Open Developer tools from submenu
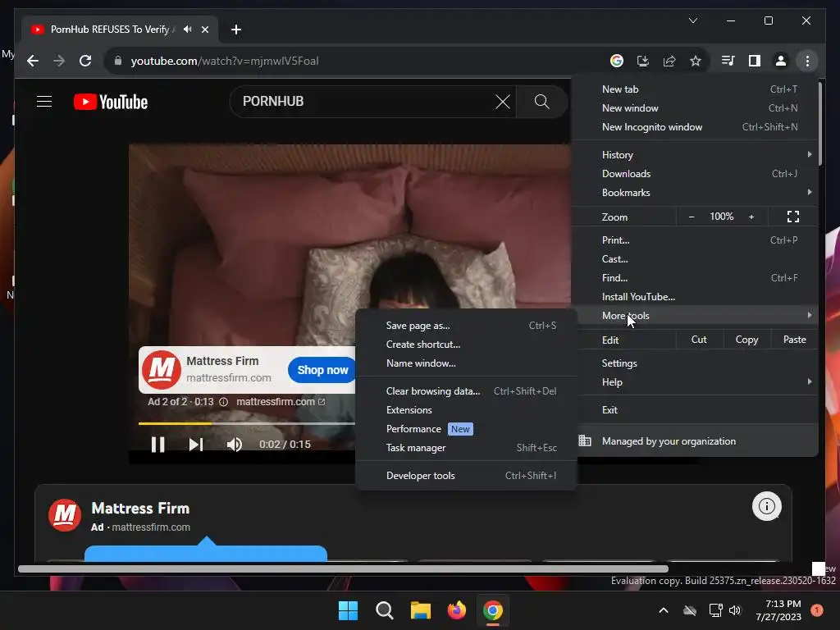This screenshot has height=630, width=840. [x=466, y=476]
